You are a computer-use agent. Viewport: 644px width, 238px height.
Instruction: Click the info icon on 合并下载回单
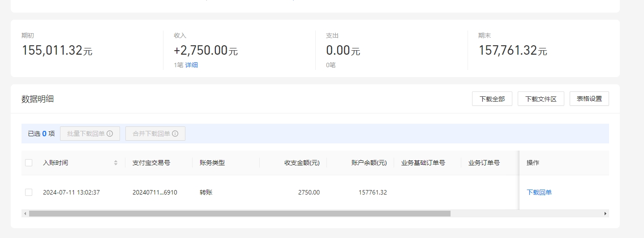pos(175,134)
